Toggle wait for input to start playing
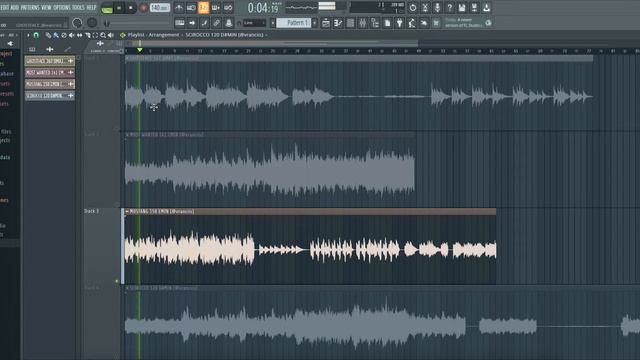Screen dimensions: 640x360 (x=191, y=7)
